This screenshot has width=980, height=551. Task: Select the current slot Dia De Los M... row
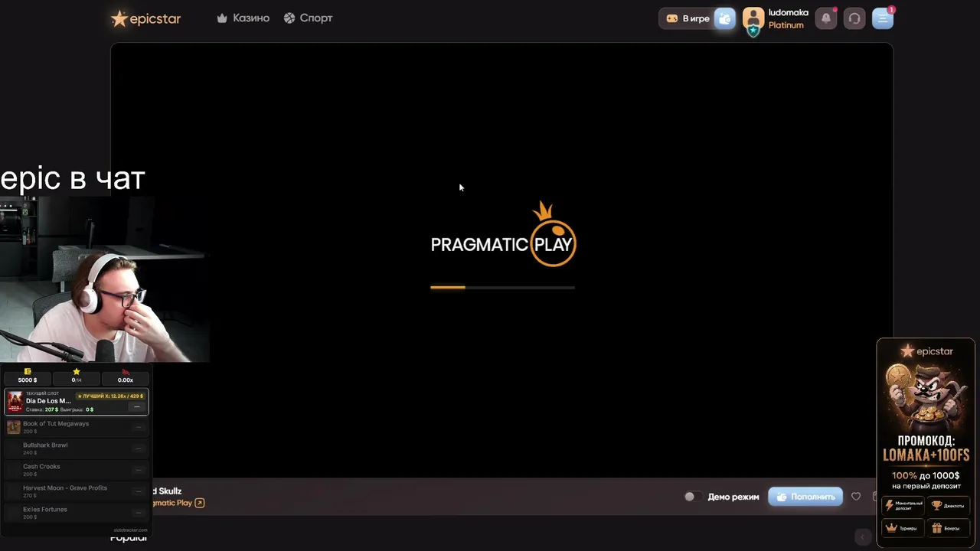tap(77, 402)
